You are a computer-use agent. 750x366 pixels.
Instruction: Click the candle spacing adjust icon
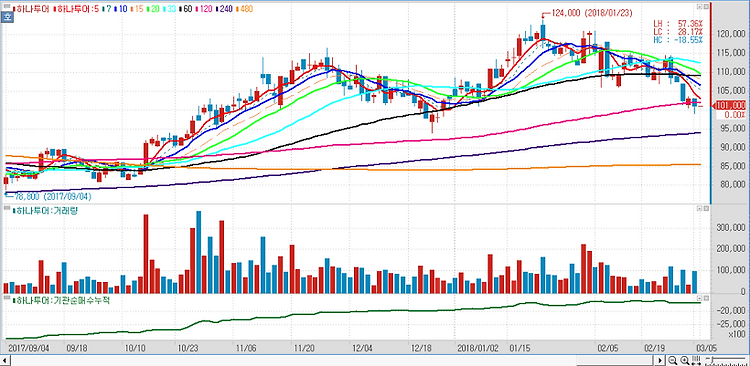696,360
